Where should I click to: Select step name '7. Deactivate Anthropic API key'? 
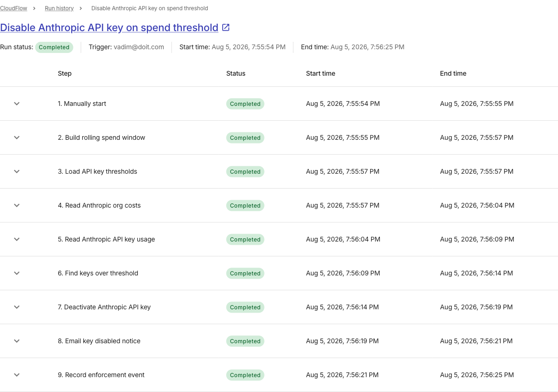point(104,307)
